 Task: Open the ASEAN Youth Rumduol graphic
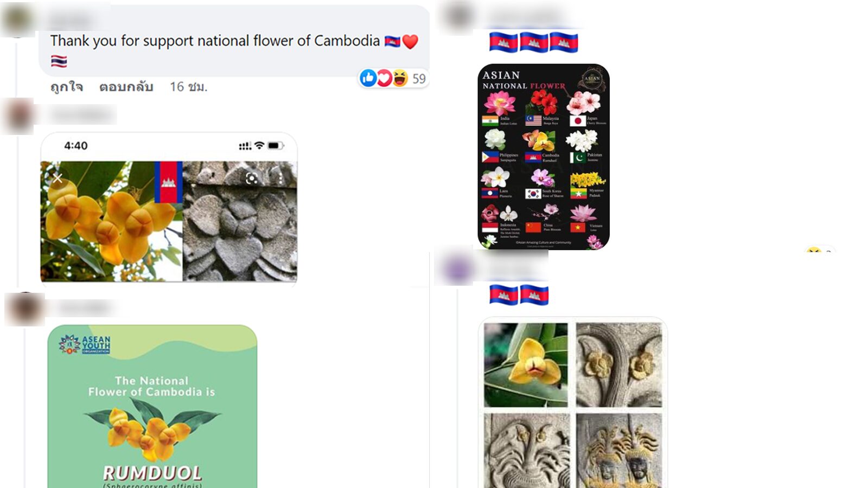[152, 406]
